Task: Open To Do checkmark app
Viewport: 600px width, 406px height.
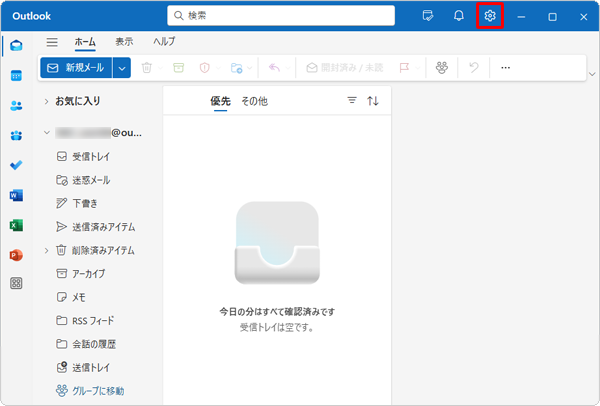Action: click(x=16, y=165)
